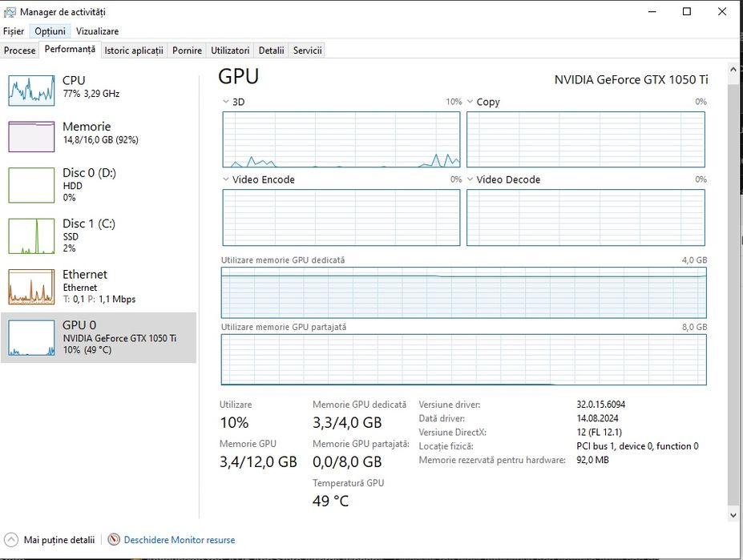Switch to the Procese tab
This screenshot has width=743, height=560.
click(20, 50)
